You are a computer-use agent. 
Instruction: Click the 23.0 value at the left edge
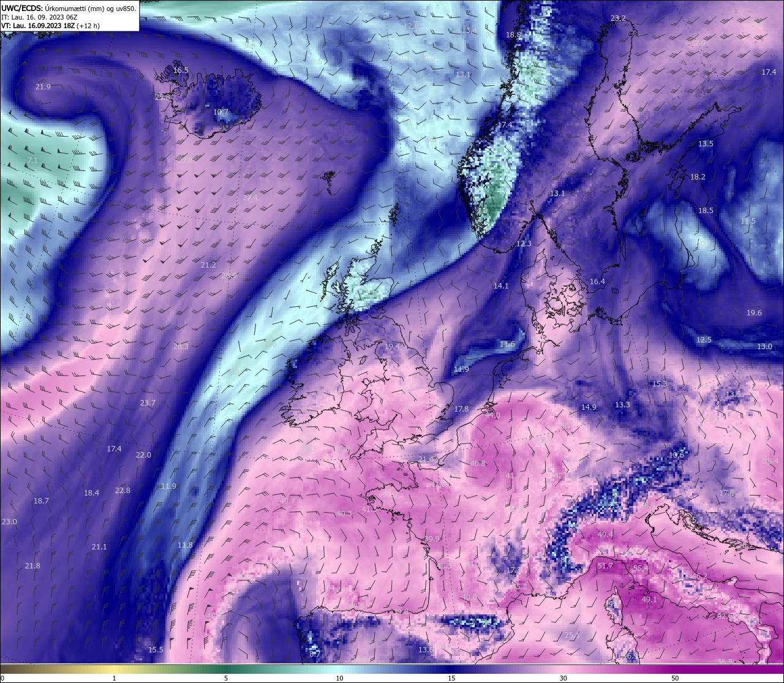coord(9,522)
